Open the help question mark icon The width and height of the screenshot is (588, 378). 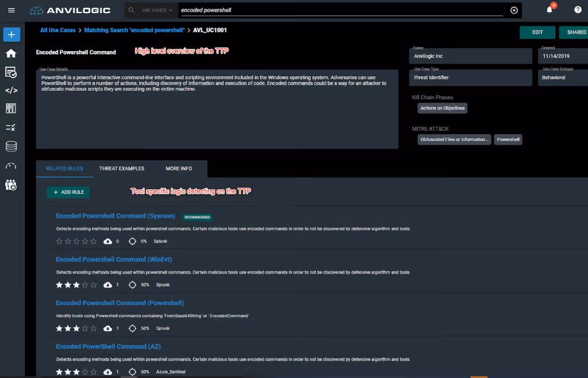point(578,10)
